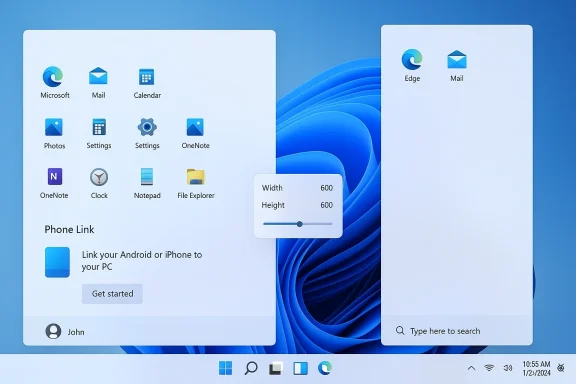
Task: Click the Width value 600
Action: coord(326,188)
